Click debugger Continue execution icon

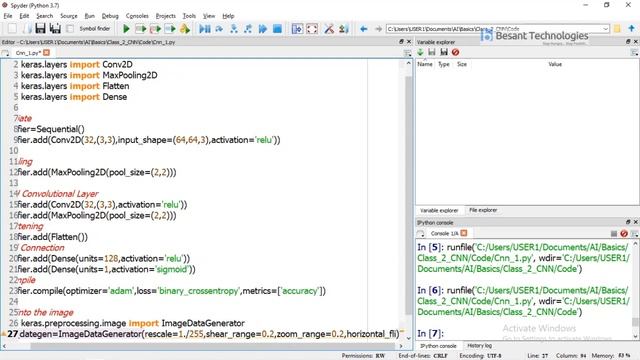point(262,29)
